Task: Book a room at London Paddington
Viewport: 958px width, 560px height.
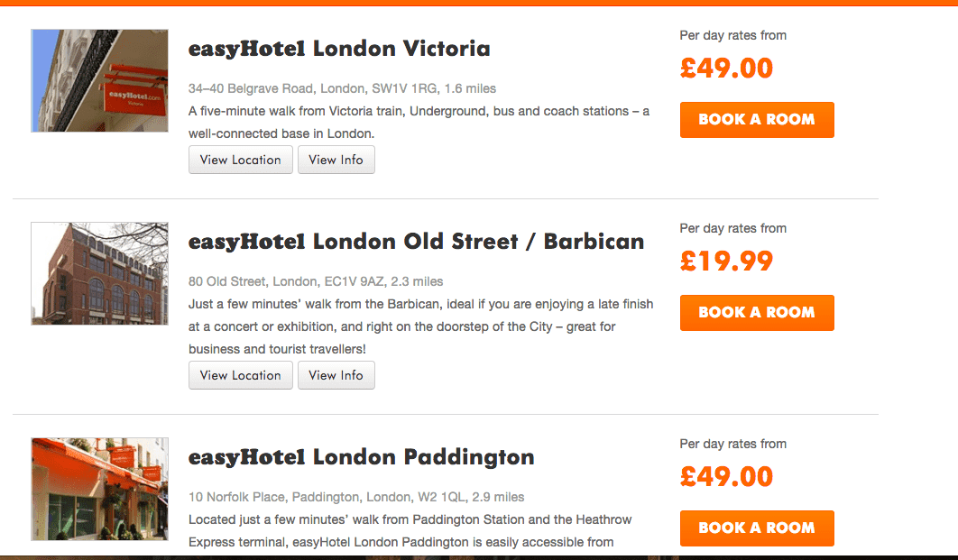Action: pos(757,528)
